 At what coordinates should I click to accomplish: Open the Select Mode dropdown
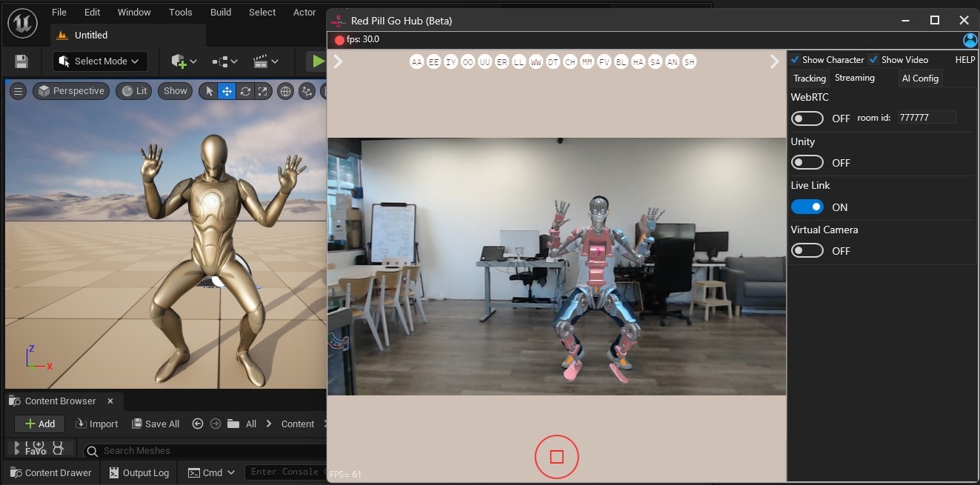(x=100, y=61)
